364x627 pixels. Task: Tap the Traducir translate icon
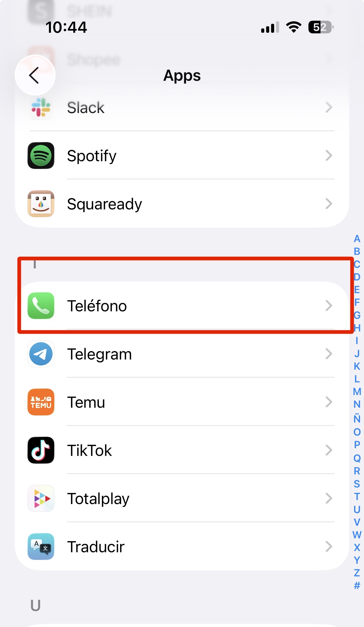pos(41,546)
